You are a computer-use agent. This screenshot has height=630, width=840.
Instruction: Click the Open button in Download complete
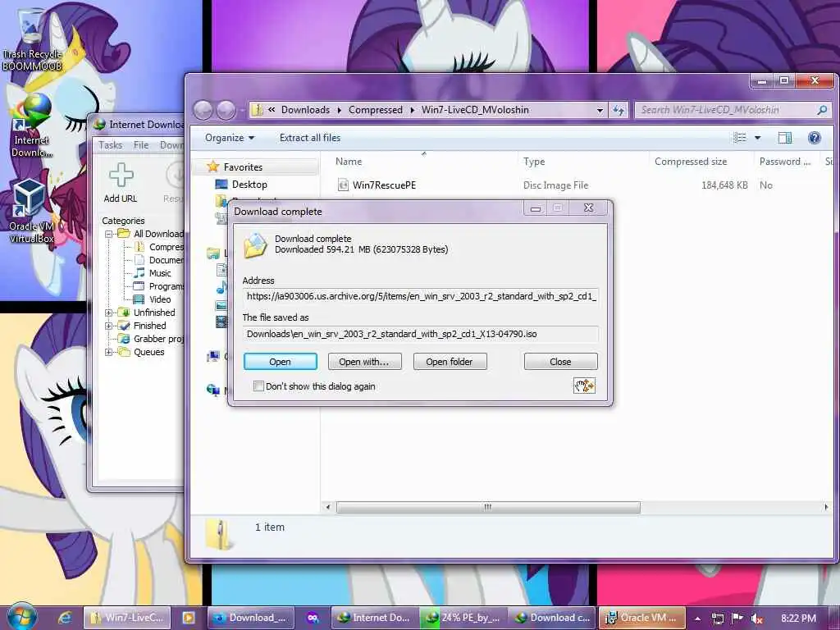coord(281,362)
